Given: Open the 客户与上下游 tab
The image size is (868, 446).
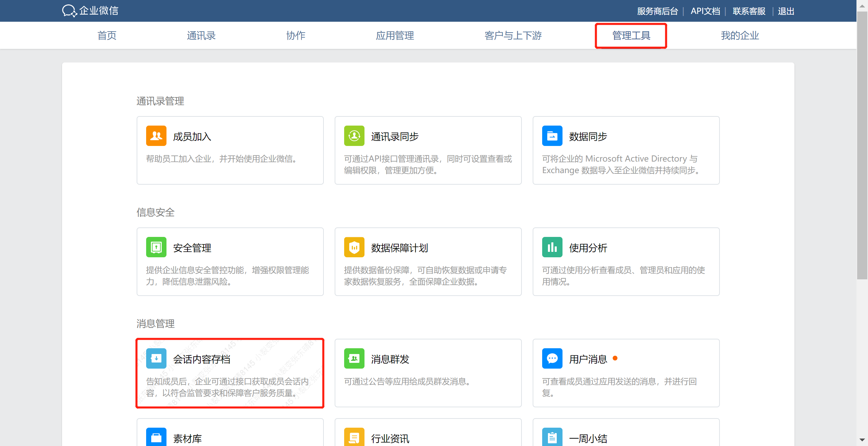Looking at the screenshot, I should point(513,36).
